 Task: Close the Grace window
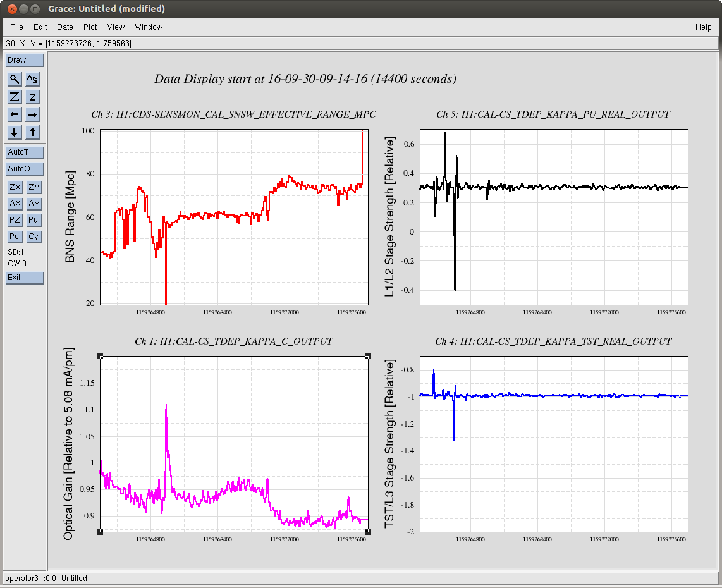13,9
